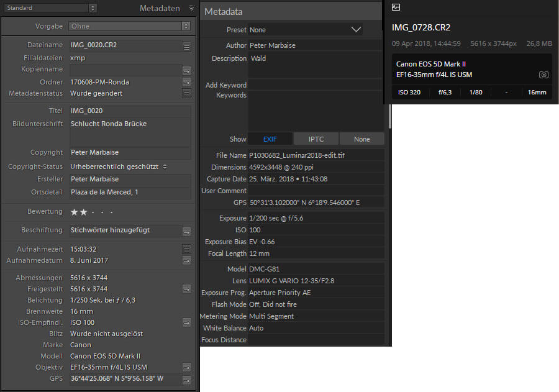Set Bewertung to four stars

(102, 212)
